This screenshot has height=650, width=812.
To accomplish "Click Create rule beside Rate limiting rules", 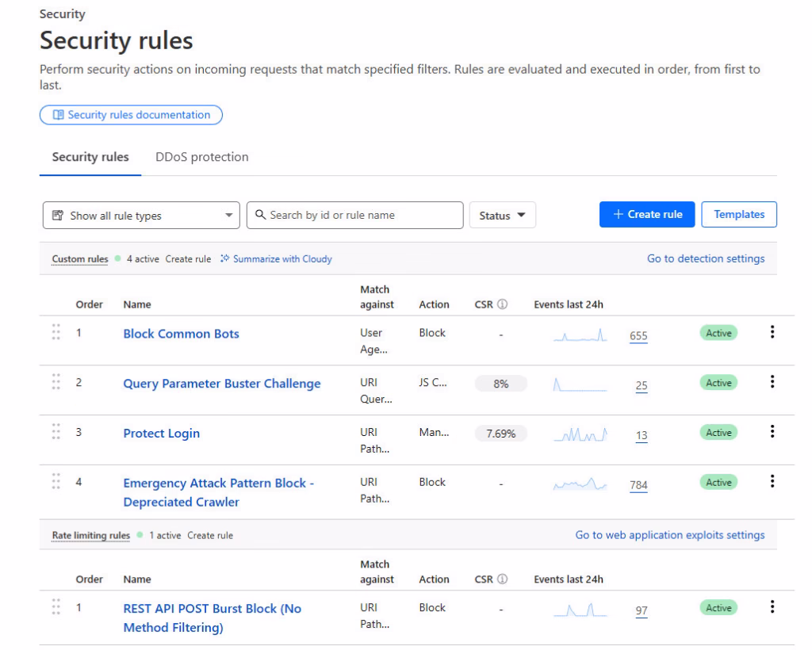I will click(210, 535).
